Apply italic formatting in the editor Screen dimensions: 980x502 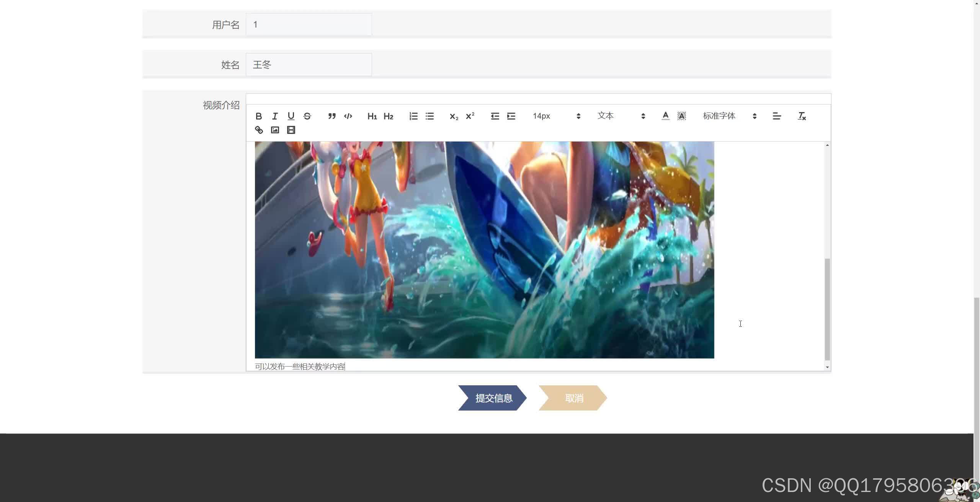274,116
